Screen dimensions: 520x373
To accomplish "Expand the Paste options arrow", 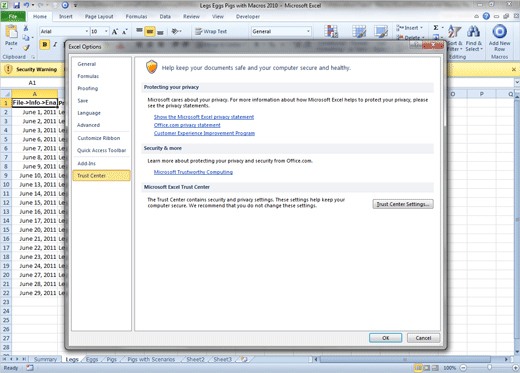I will (x=11, y=49).
